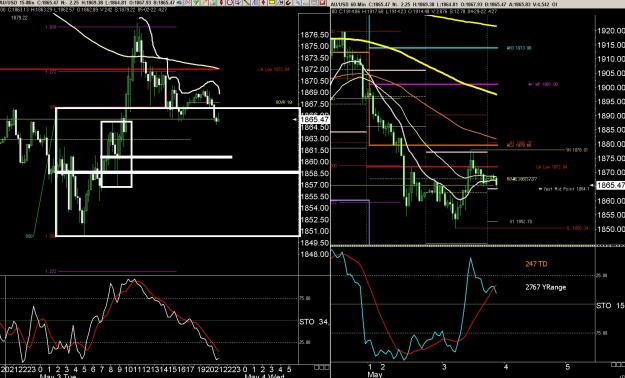
Task: Click current price tag 1865.47 on left chart
Action: point(314,119)
